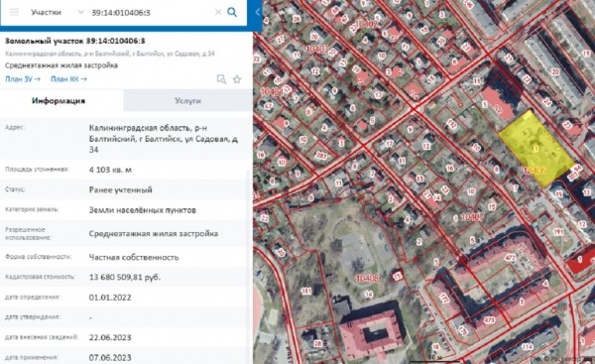This screenshot has width=595, height=364.
Task: Select Среднеэтажная жилая застройка in Разрешенное использование row
Action: [x=154, y=233]
